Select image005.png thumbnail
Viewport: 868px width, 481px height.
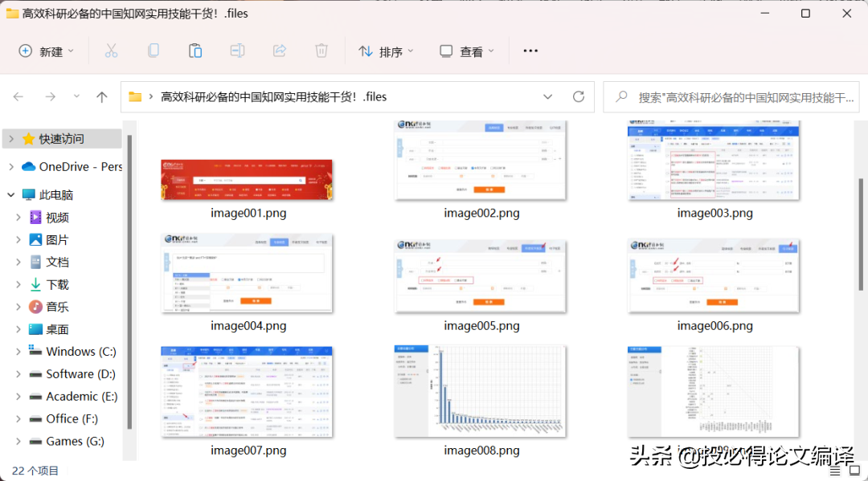click(x=481, y=276)
